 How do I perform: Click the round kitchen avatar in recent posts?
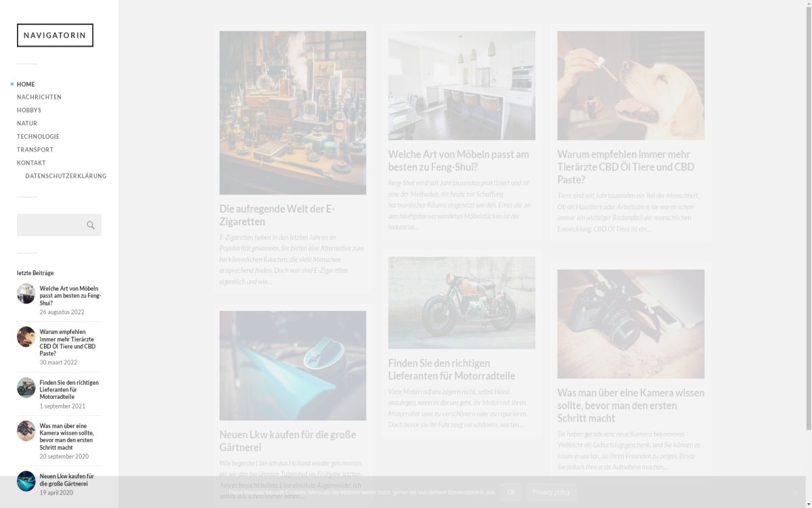[26, 293]
